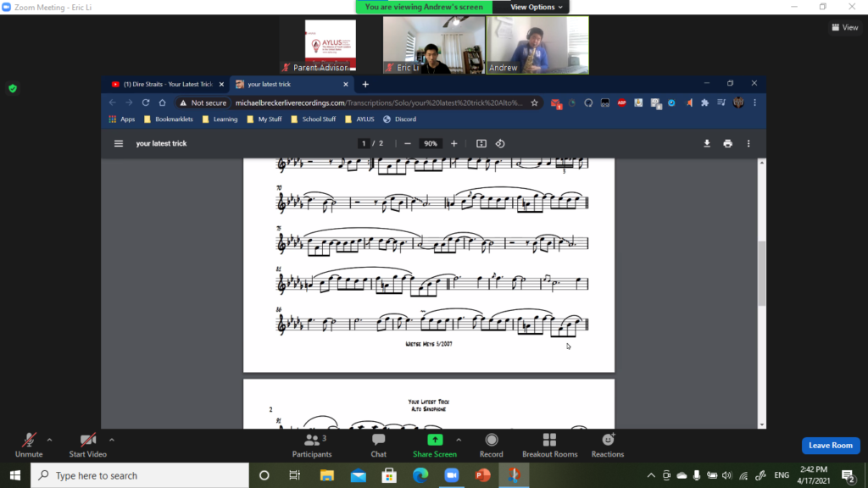Open the Discord bookmark
This screenshot has width=868, height=488.
400,119
